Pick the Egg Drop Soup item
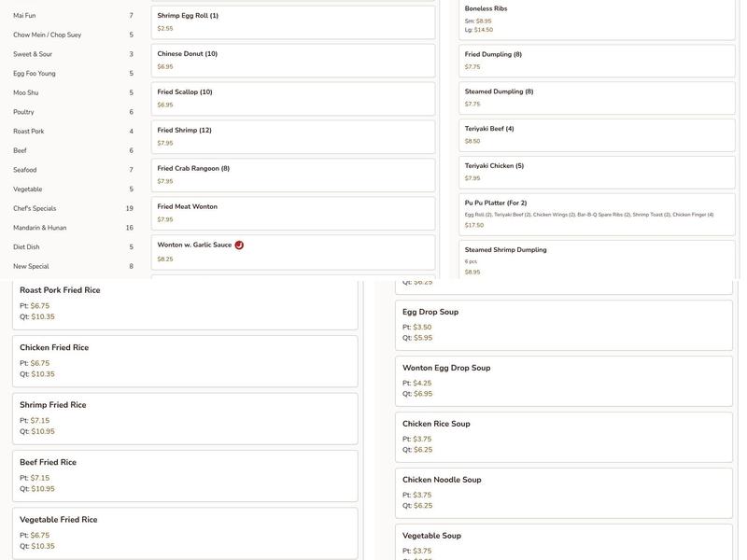The image size is (747, 560). click(564, 325)
